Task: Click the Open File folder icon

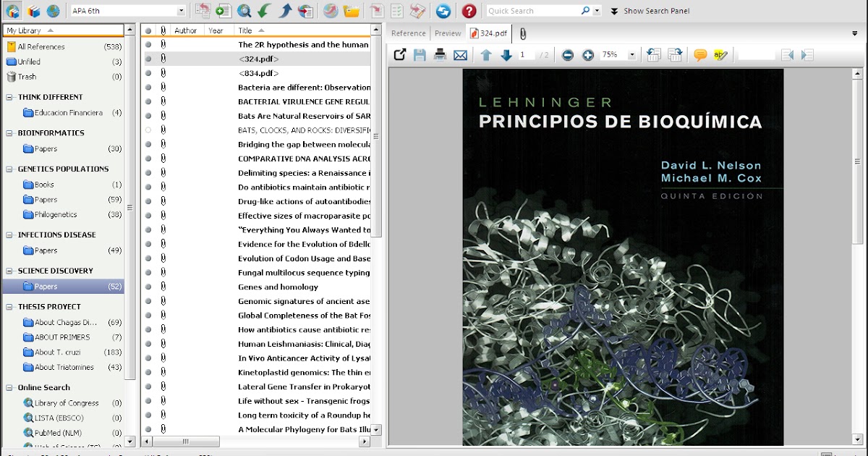Action: tap(352, 11)
